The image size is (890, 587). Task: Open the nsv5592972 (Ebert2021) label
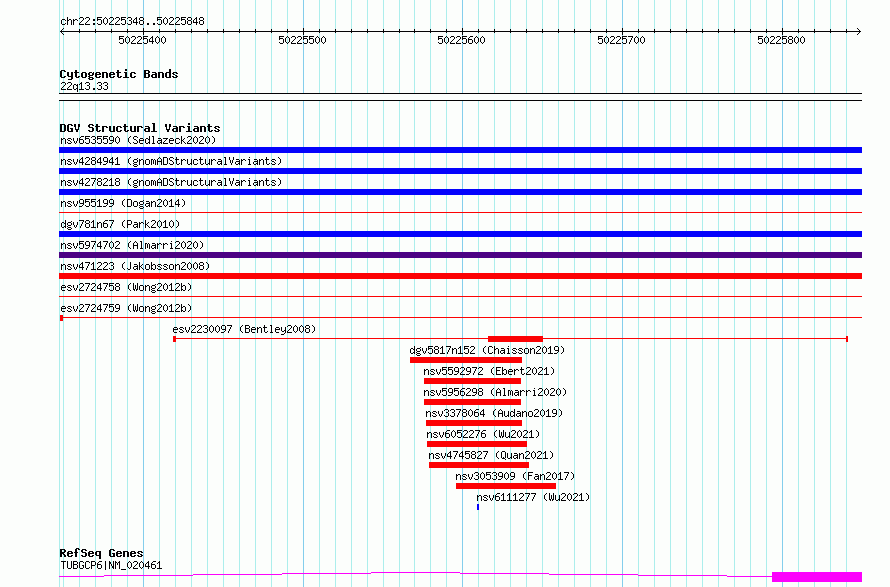tap(489, 371)
